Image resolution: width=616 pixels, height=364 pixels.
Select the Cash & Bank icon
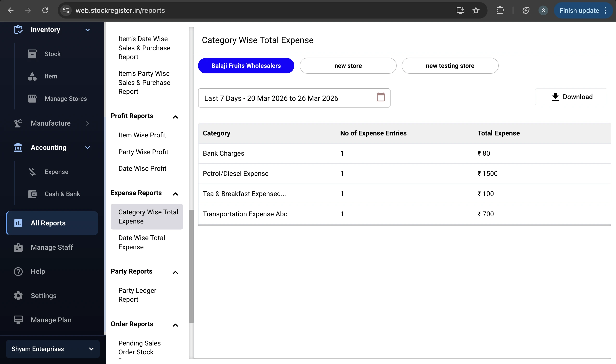point(33,194)
